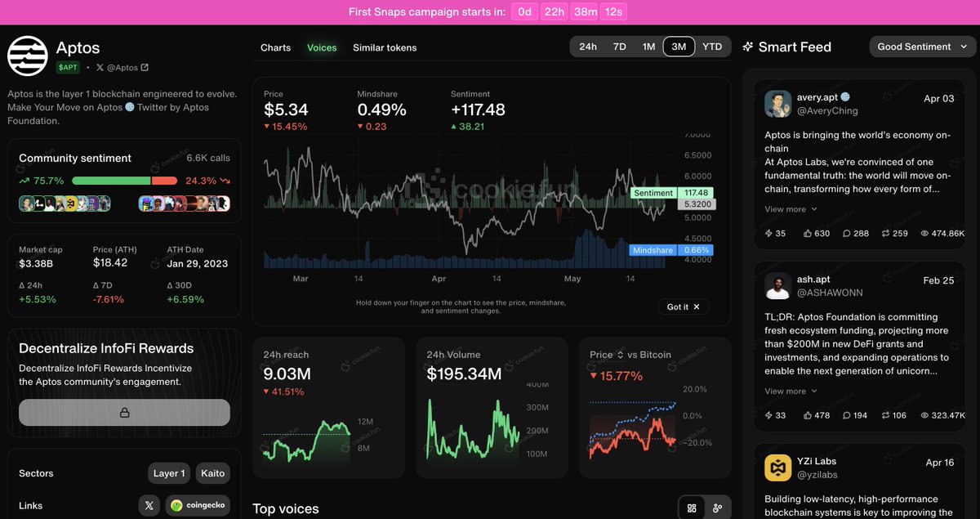This screenshot has height=519, width=980.
Task: Select the YTD time range
Action: coord(712,47)
